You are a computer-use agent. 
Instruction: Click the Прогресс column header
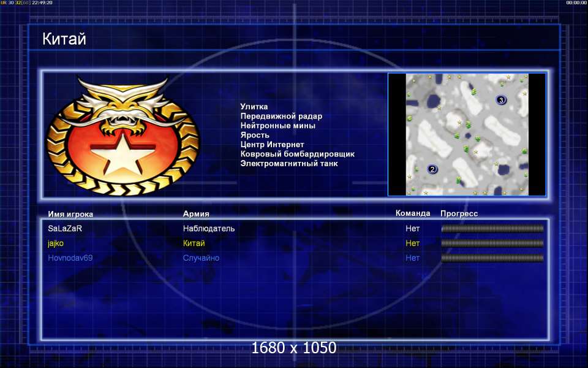[x=459, y=213]
